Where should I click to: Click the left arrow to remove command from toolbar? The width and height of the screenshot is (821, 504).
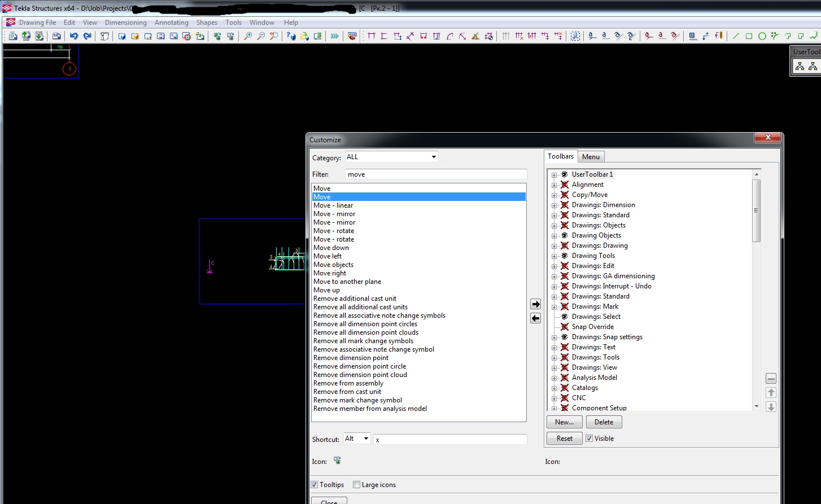(x=535, y=318)
